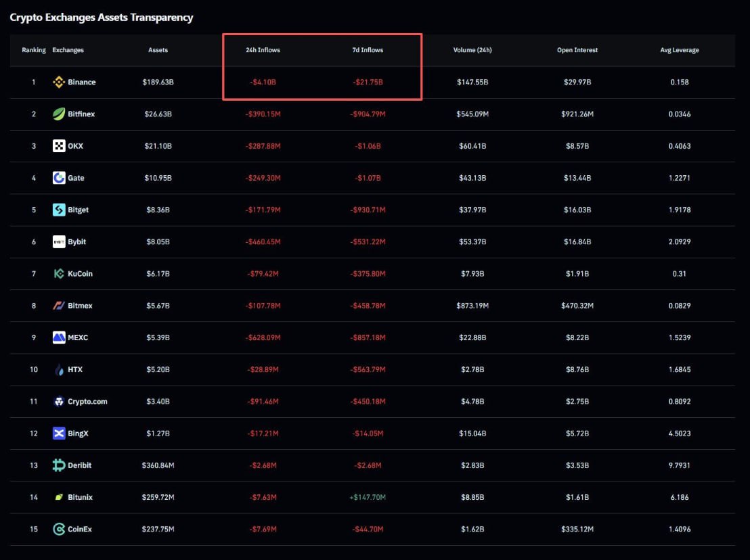This screenshot has height=560, width=750.
Task: Click the OKX logo icon
Action: (x=59, y=146)
